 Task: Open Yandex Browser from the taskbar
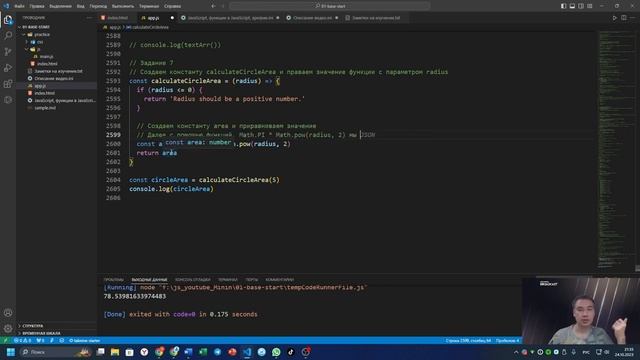pos(144,352)
